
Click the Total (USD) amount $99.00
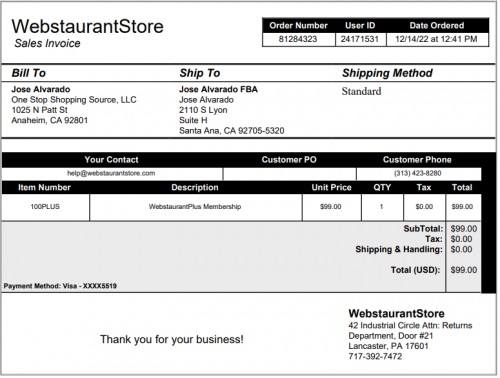point(464,270)
